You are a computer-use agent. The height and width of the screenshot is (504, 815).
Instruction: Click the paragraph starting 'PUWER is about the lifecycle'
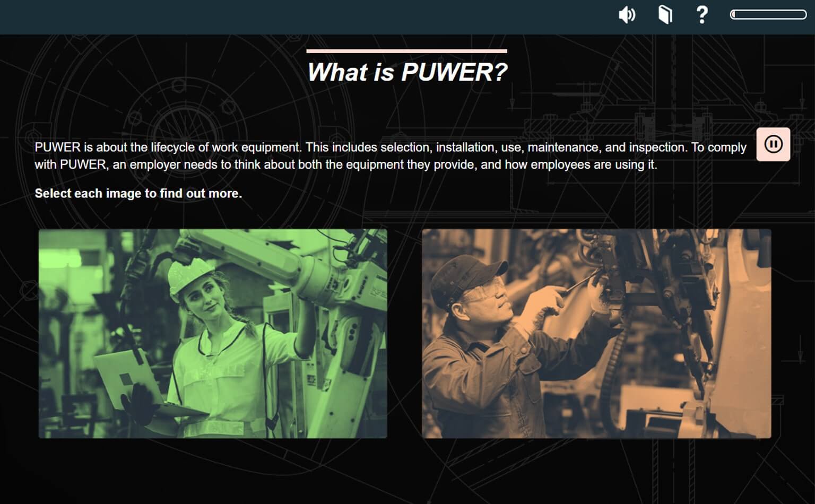(391, 156)
